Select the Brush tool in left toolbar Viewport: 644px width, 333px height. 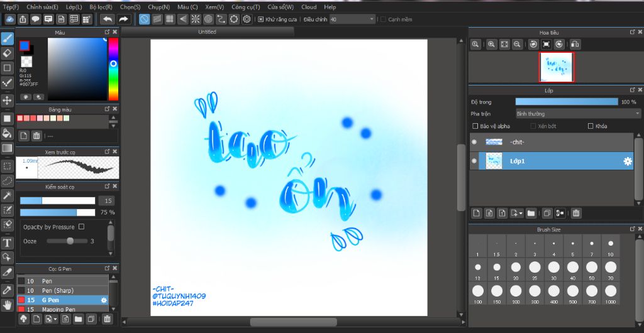coord(8,39)
